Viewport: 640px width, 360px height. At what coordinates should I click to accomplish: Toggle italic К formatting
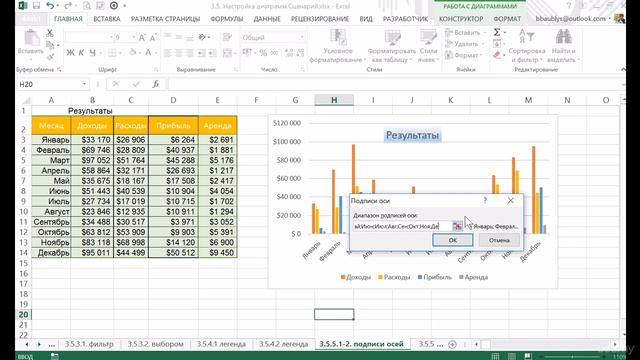81,53
